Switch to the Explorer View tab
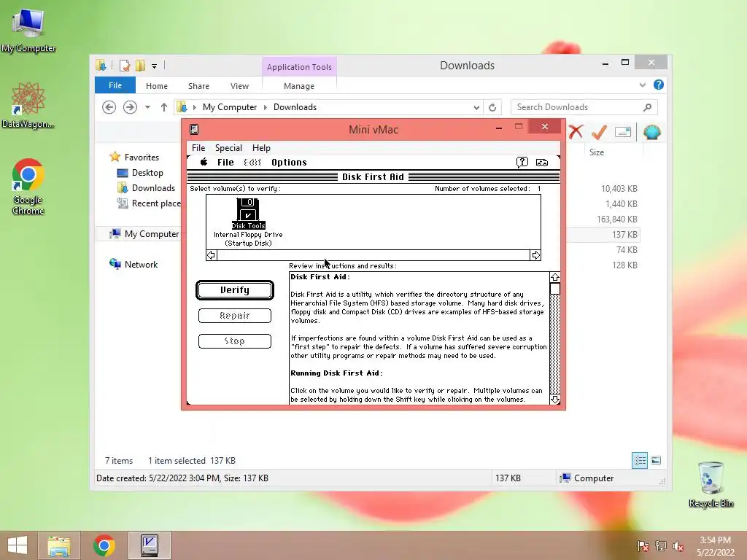This screenshot has height=560, width=747. click(x=239, y=86)
